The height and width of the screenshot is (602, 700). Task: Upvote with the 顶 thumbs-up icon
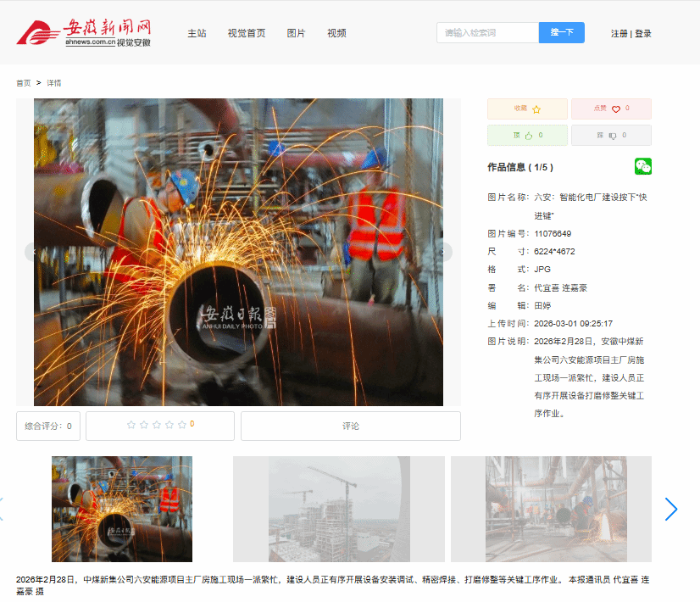[x=529, y=136]
